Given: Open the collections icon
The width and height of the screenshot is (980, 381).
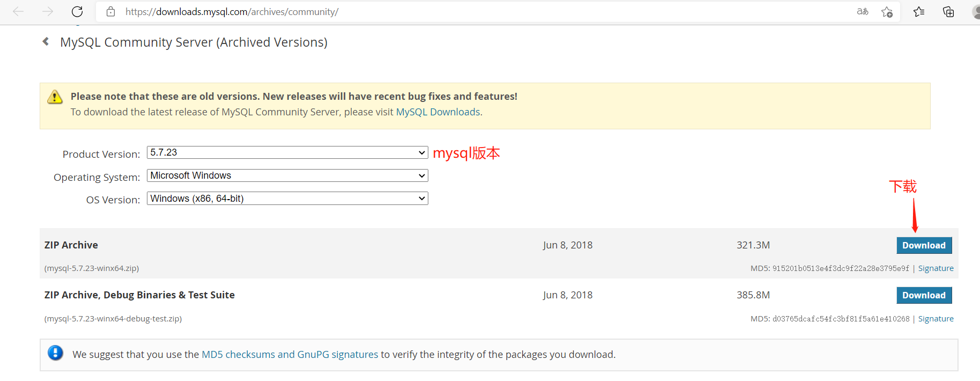Looking at the screenshot, I should coord(948,12).
